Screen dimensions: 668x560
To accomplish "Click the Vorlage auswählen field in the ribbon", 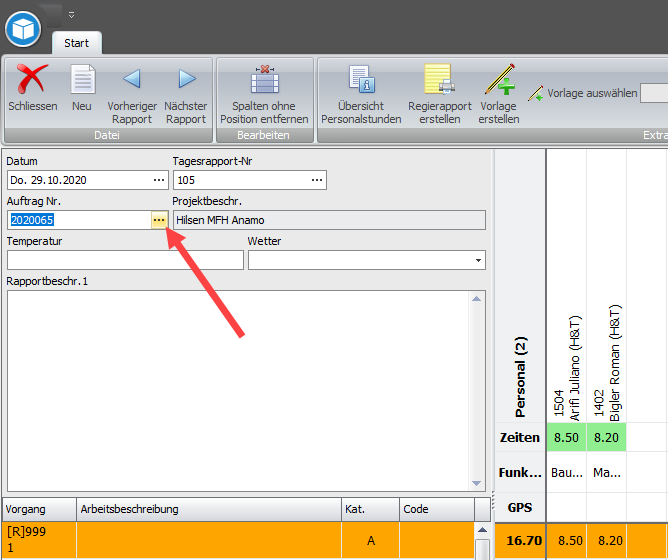I will (654, 93).
